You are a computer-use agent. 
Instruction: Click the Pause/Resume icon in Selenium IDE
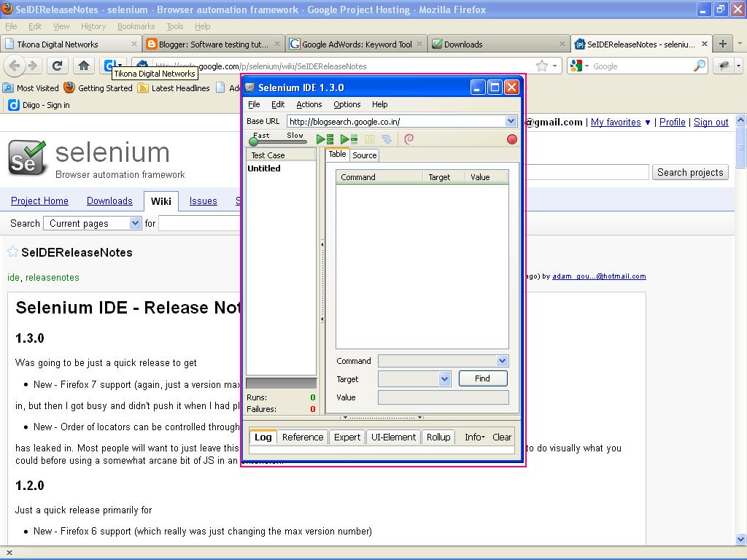370,139
